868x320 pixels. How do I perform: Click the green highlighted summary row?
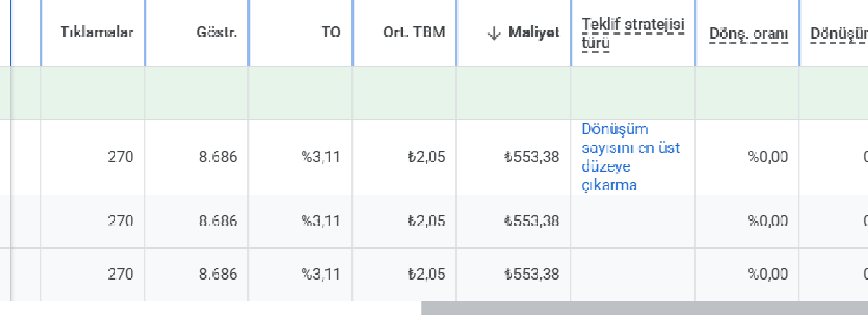coord(434,93)
